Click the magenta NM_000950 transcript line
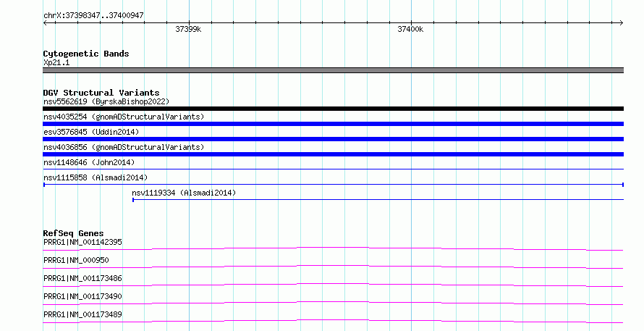 click(333, 267)
